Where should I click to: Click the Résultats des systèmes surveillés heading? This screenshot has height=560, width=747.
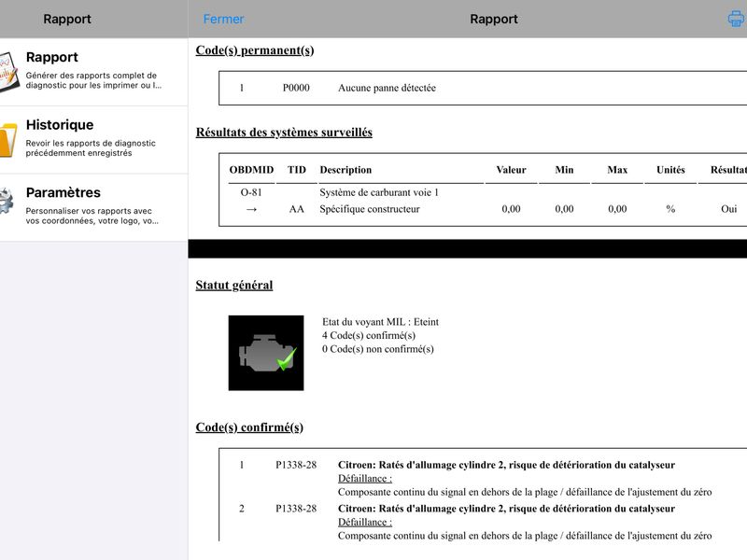pyautogui.click(x=284, y=133)
